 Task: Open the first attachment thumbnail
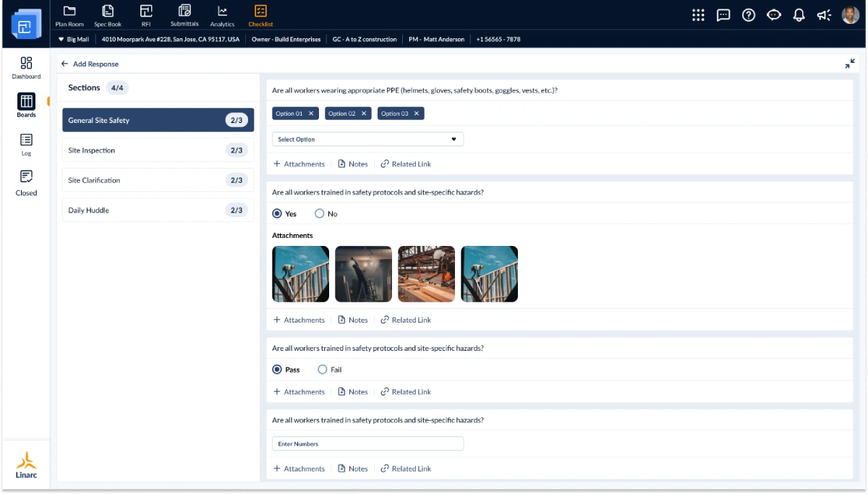pos(300,273)
